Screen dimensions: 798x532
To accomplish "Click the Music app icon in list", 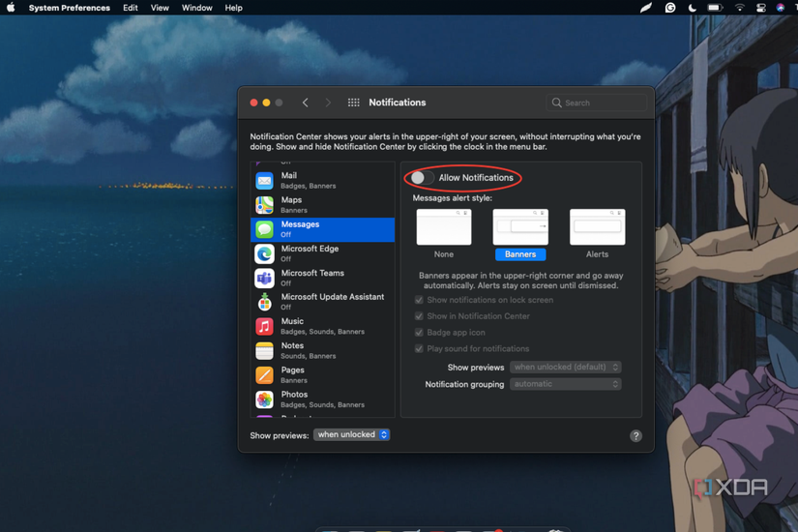I will click(x=264, y=326).
